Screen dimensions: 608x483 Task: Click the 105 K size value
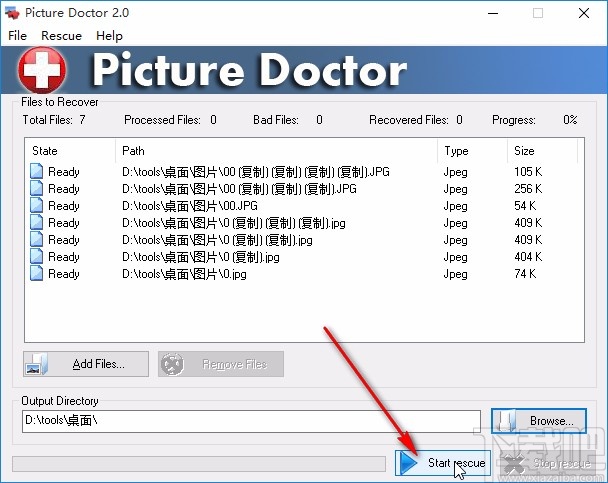(528, 171)
